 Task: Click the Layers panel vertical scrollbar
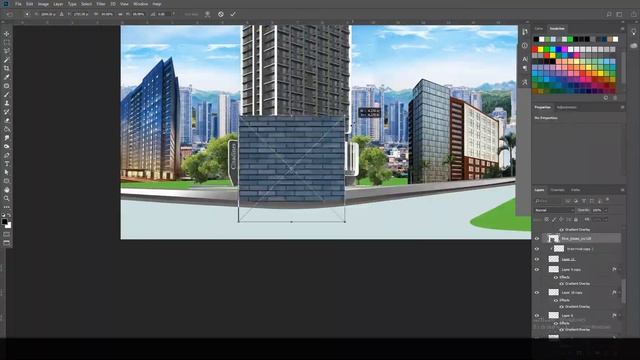pyautogui.click(x=623, y=291)
